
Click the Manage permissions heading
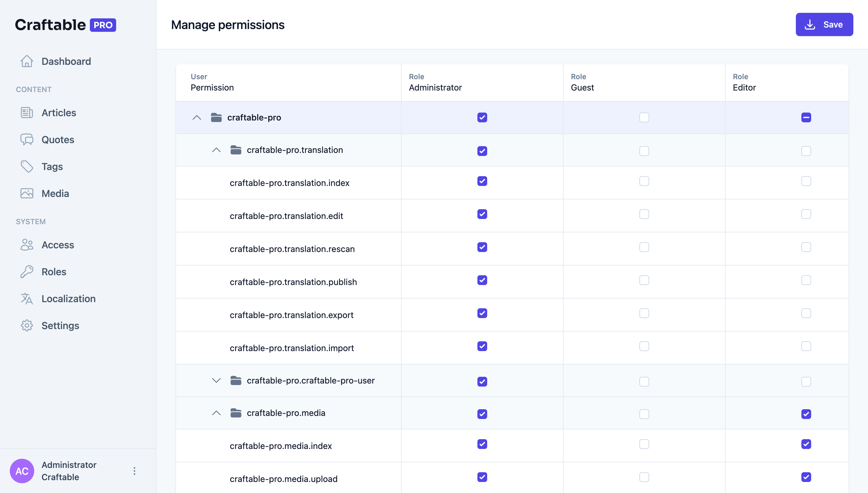coord(228,25)
